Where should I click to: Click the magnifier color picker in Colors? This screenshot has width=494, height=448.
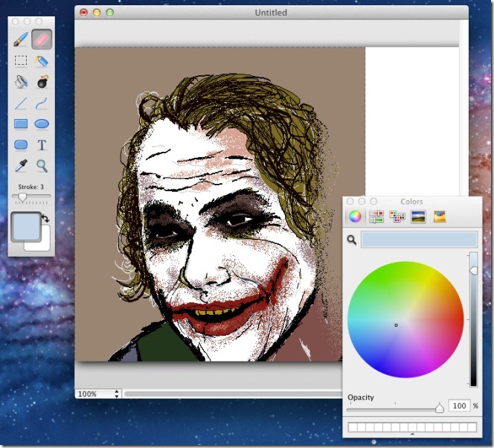[x=352, y=240]
